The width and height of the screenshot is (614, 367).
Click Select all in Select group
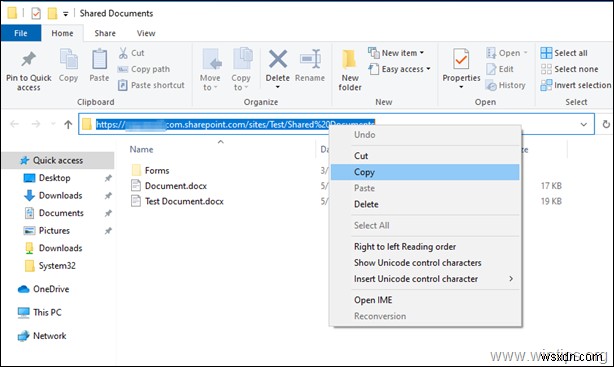tap(563, 53)
